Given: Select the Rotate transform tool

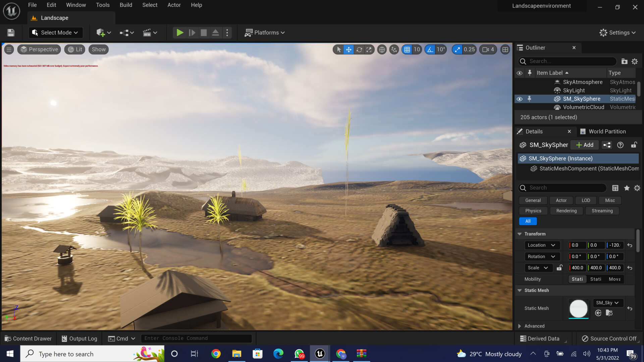Looking at the screenshot, I should click(x=359, y=49).
